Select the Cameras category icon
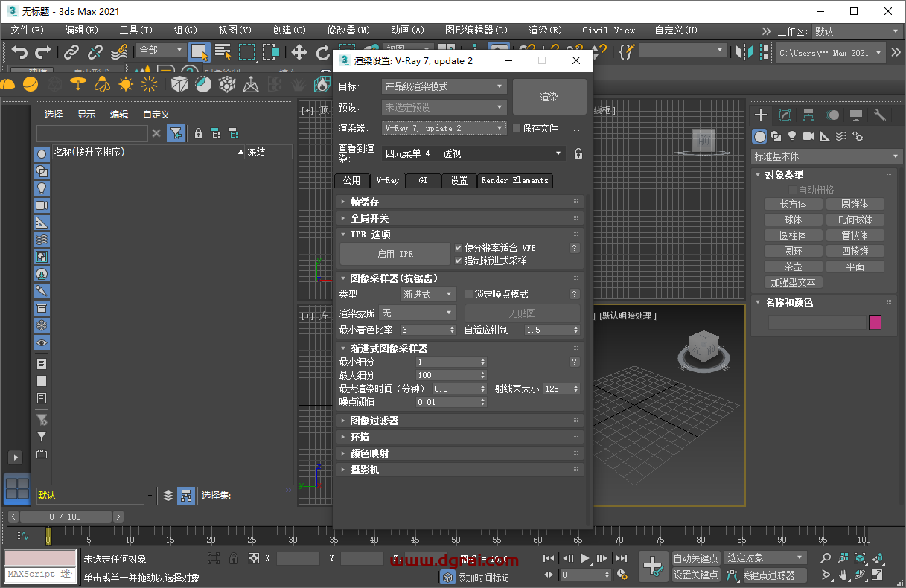Image resolution: width=906 pixels, height=588 pixels. 808,136
